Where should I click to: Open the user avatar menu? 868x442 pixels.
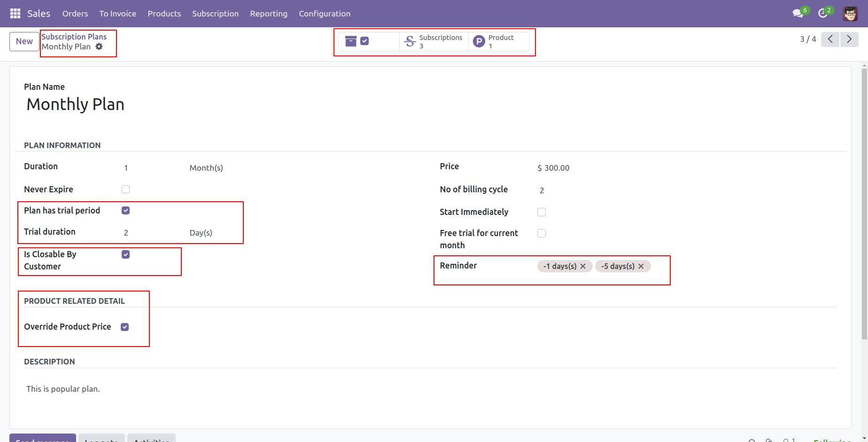[850, 14]
